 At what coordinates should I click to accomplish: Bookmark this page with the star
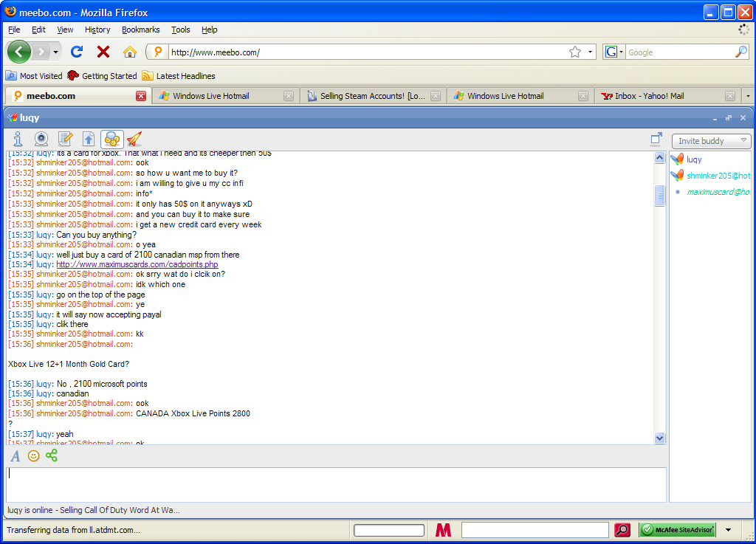click(574, 52)
